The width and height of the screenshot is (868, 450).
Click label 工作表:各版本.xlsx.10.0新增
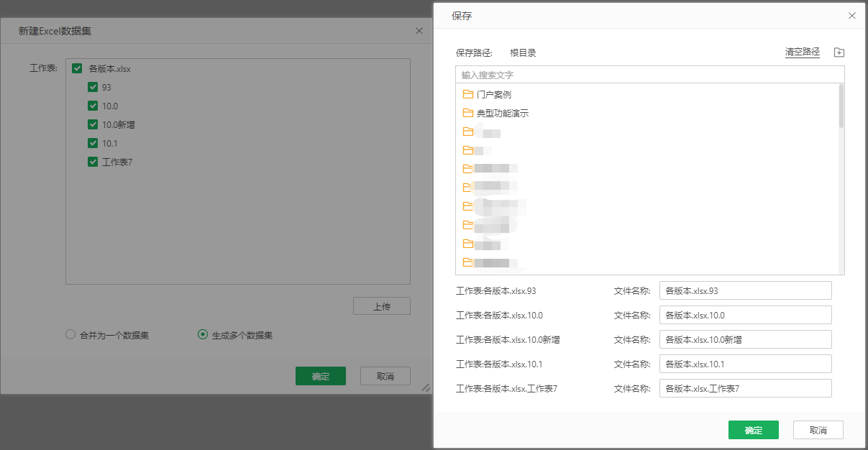(x=508, y=339)
